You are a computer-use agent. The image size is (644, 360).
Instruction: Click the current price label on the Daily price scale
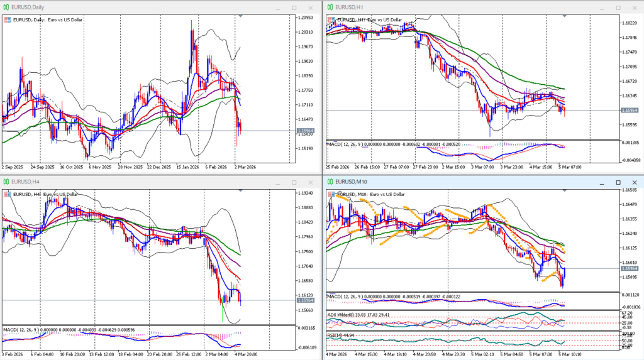click(x=306, y=131)
